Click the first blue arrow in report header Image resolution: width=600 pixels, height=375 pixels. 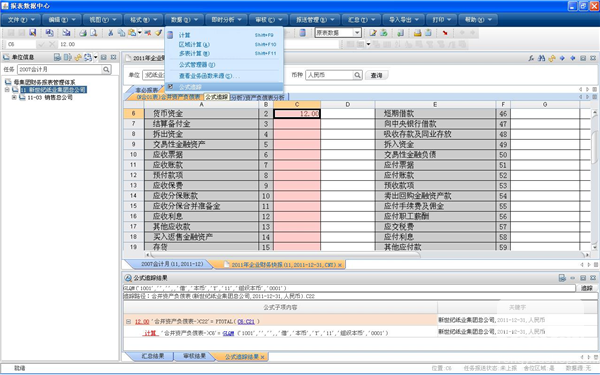[x=562, y=58]
